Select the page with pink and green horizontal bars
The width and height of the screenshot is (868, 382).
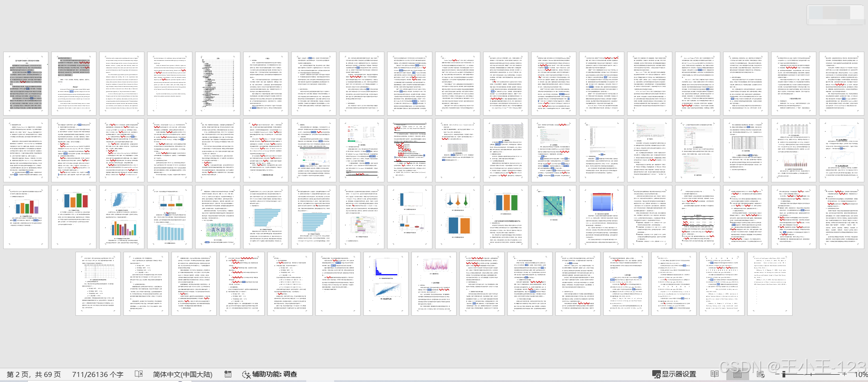coord(362,217)
